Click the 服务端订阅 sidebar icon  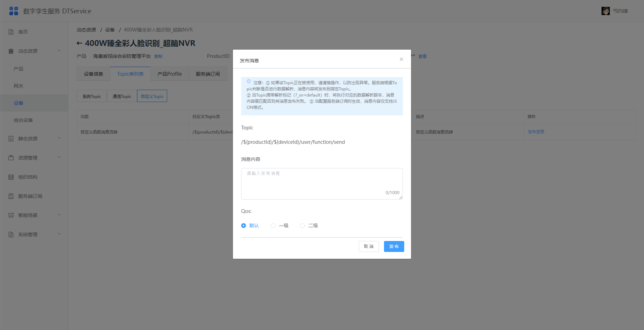pyautogui.click(x=11, y=196)
